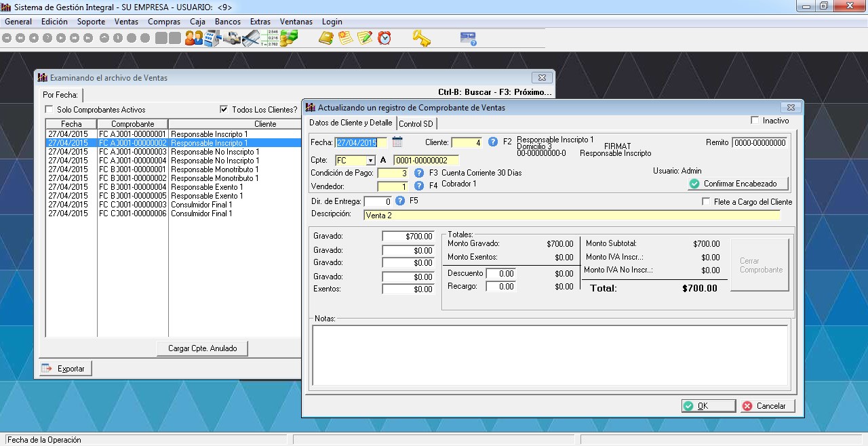
Task: Open the alarm clock reminder icon
Action: [x=384, y=39]
